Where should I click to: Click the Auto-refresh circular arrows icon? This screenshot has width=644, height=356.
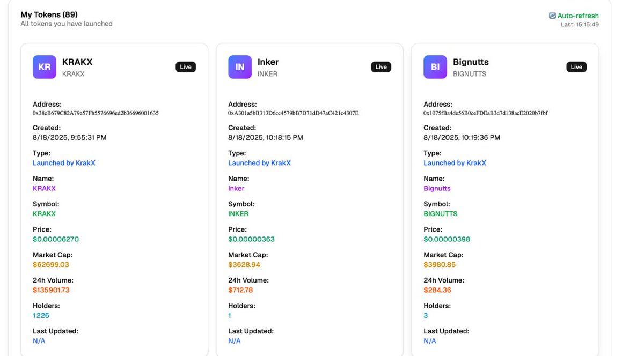click(x=552, y=16)
